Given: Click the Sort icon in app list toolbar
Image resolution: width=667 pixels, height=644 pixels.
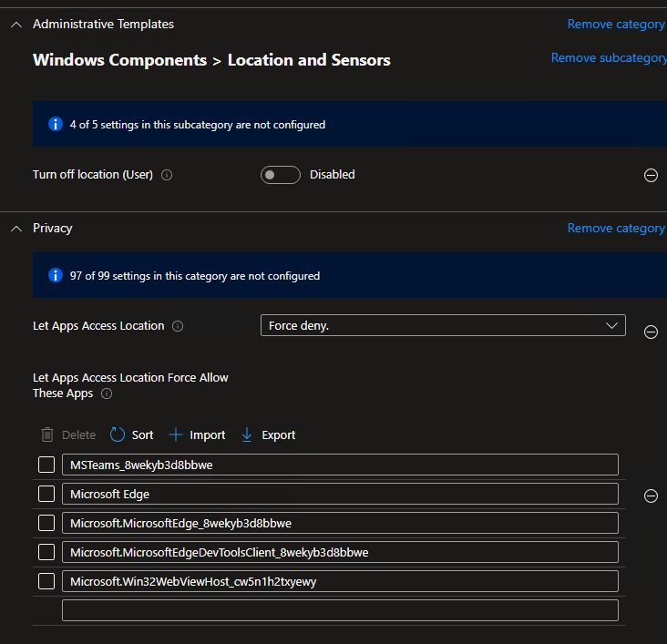Looking at the screenshot, I should [x=118, y=435].
